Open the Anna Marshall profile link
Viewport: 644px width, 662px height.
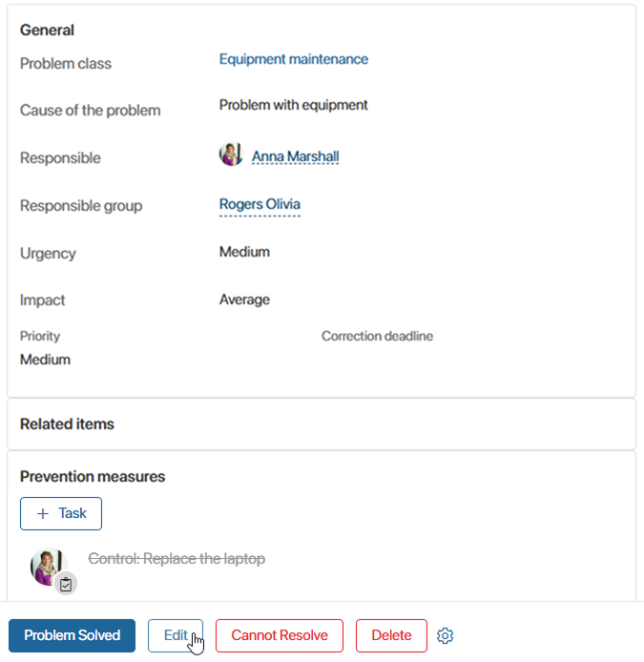295,156
